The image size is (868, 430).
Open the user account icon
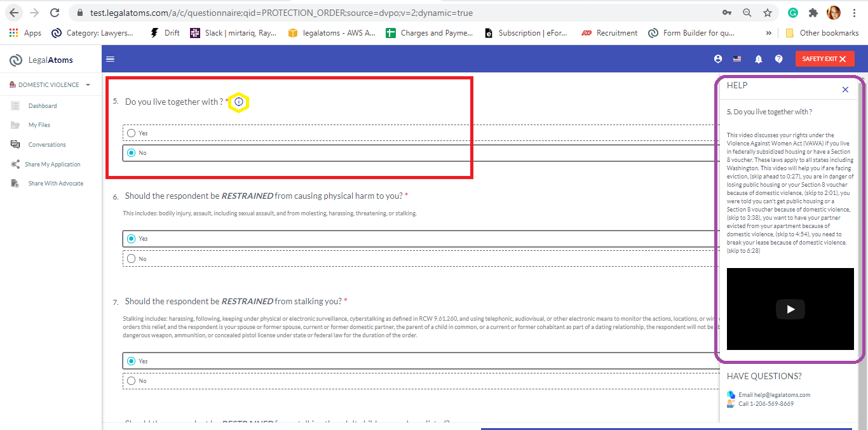click(718, 59)
